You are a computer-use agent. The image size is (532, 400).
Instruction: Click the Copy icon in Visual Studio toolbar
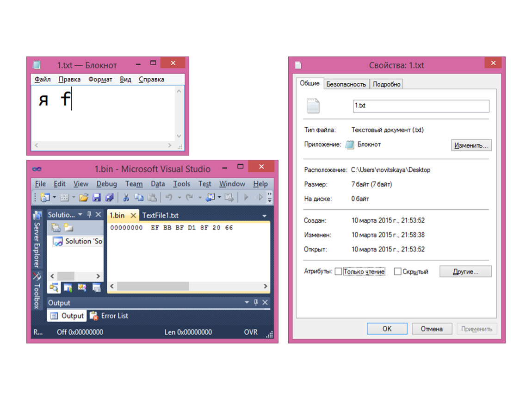139,198
